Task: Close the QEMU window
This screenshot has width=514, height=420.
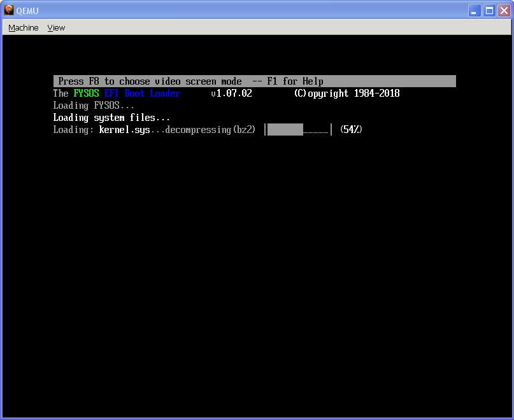Action: pos(504,11)
